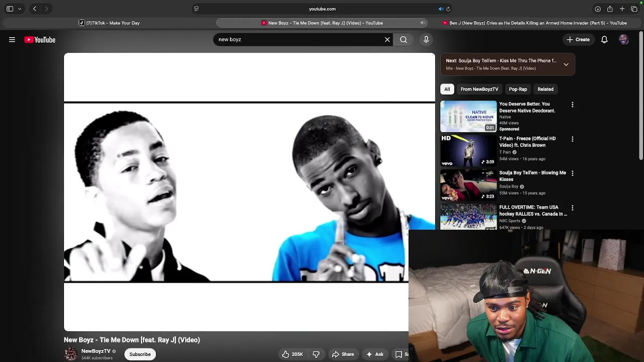Open the account avatar menu

coord(624,39)
